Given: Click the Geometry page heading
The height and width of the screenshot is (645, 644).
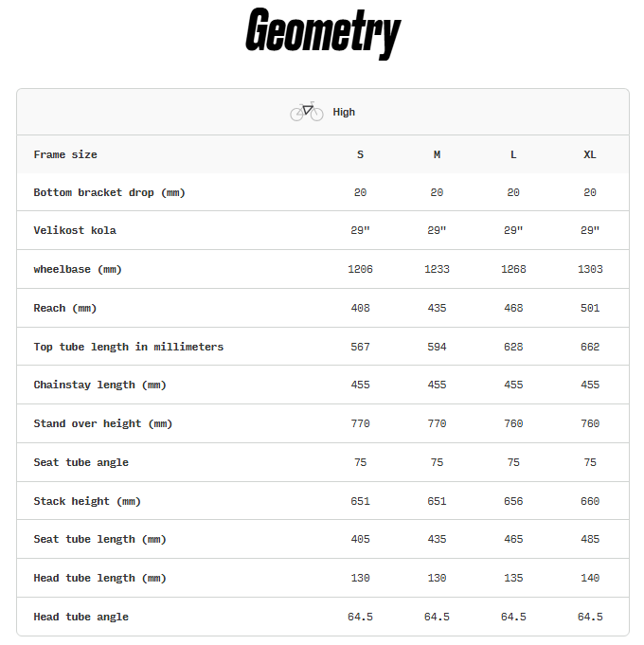Looking at the screenshot, I should [322, 34].
